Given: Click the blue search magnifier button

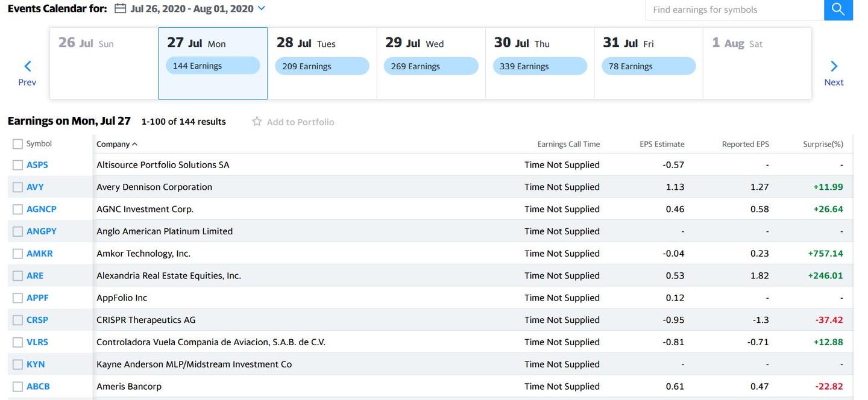Looking at the screenshot, I should (x=838, y=9).
